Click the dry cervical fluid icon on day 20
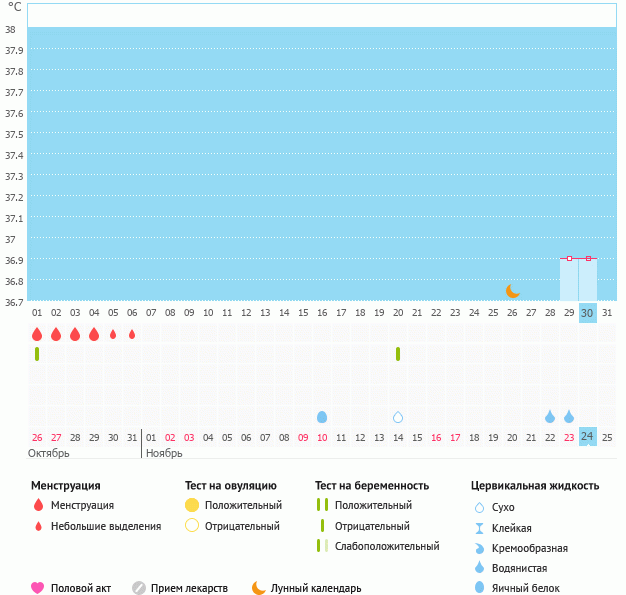Screen dimensions: 626x595 click(x=398, y=417)
